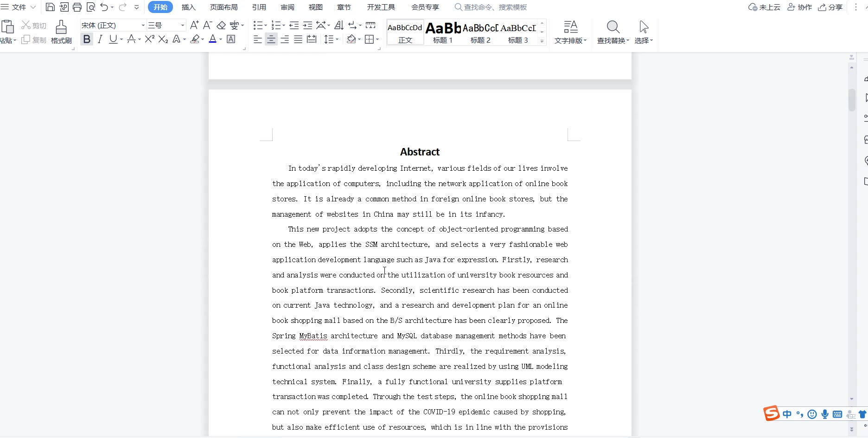This screenshot has height=438, width=868.
Task: Expand the styles gallery more button
Action: point(542,41)
